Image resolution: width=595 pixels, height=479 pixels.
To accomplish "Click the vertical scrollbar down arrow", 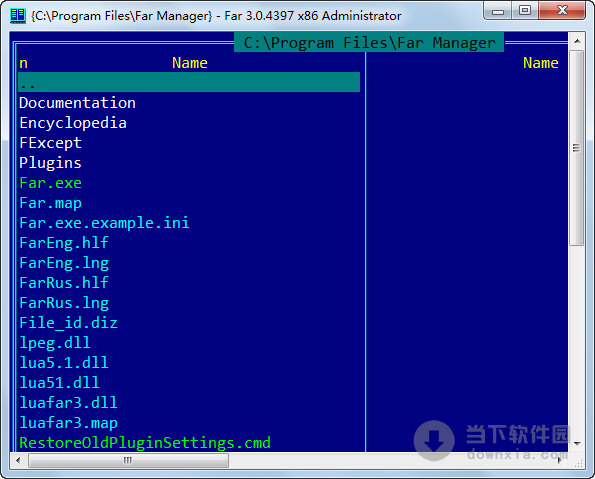I will click(x=577, y=443).
